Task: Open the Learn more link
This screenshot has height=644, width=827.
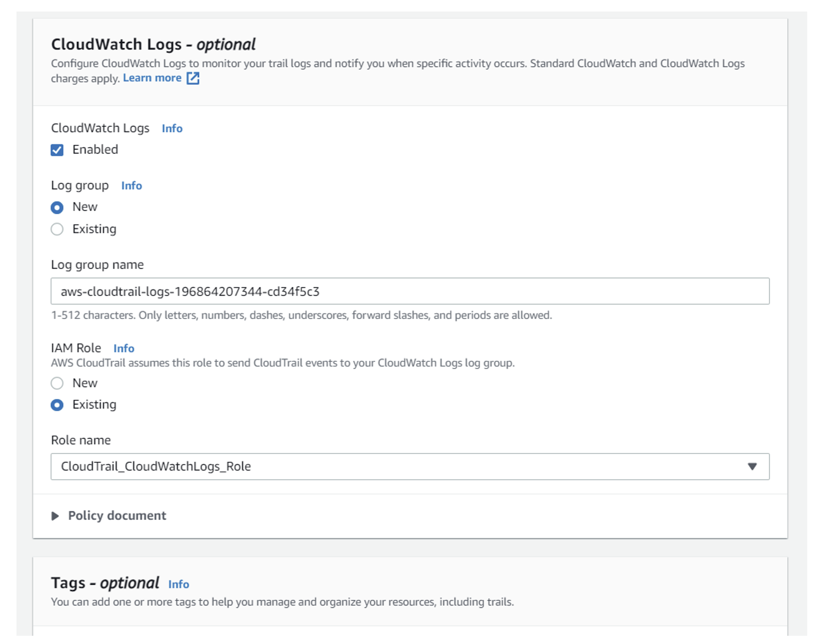Action: [152, 78]
